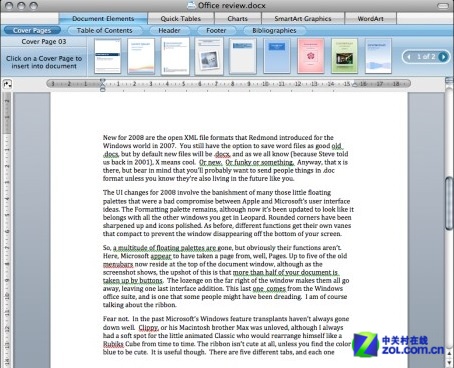Image resolution: width=454 pixels, height=368 pixels.
Task: Insert the first cover page with dark blue band
Action: [107, 56]
